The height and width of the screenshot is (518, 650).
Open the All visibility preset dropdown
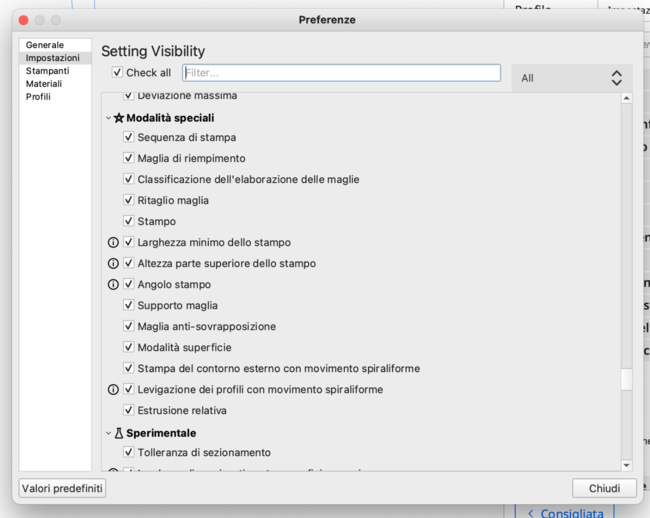(x=572, y=77)
